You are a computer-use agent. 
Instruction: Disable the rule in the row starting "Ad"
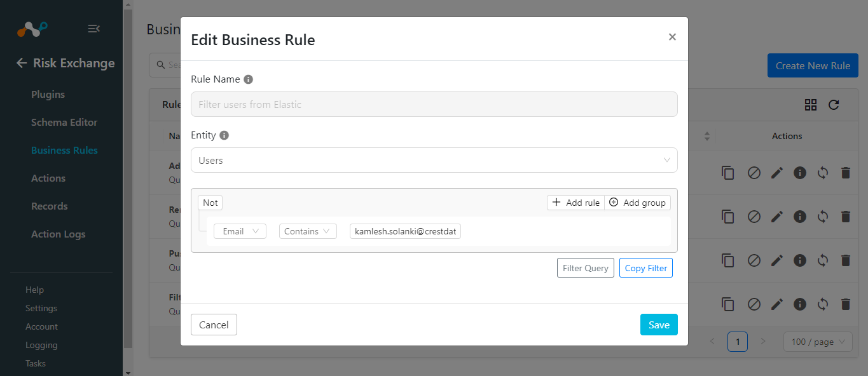(754, 173)
